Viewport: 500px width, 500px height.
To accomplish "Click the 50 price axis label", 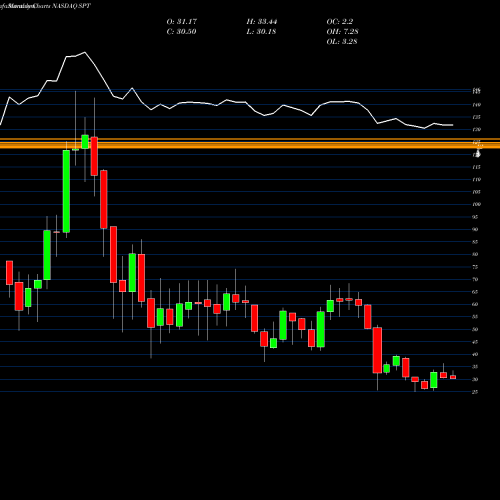I will 475,329.
